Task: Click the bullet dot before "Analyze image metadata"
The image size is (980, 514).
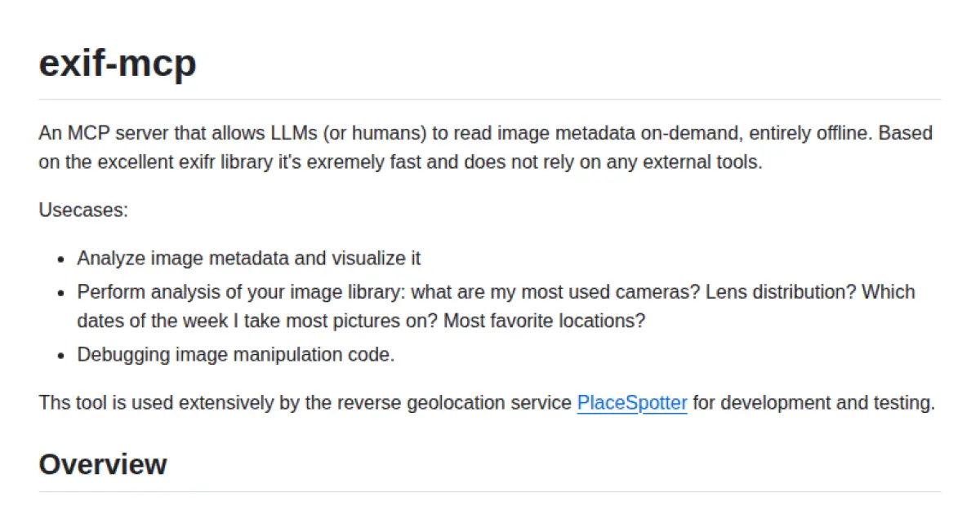Action: 61,259
